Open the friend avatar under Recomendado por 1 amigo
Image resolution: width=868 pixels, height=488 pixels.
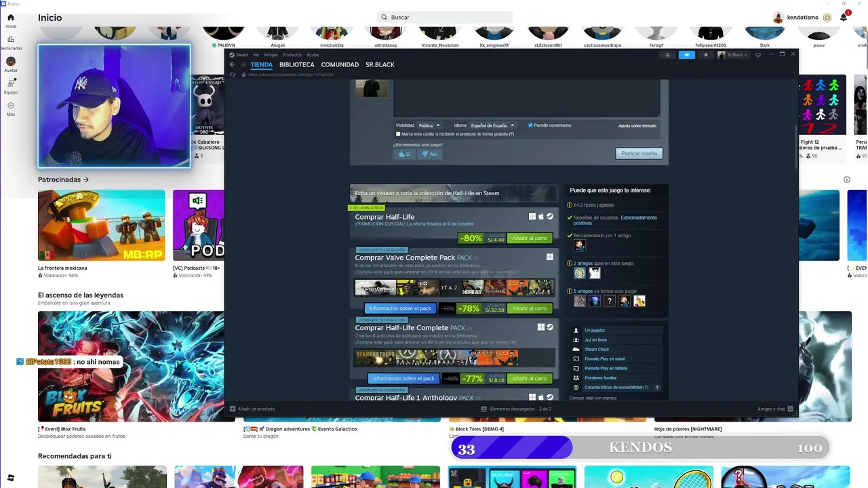(x=580, y=245)
